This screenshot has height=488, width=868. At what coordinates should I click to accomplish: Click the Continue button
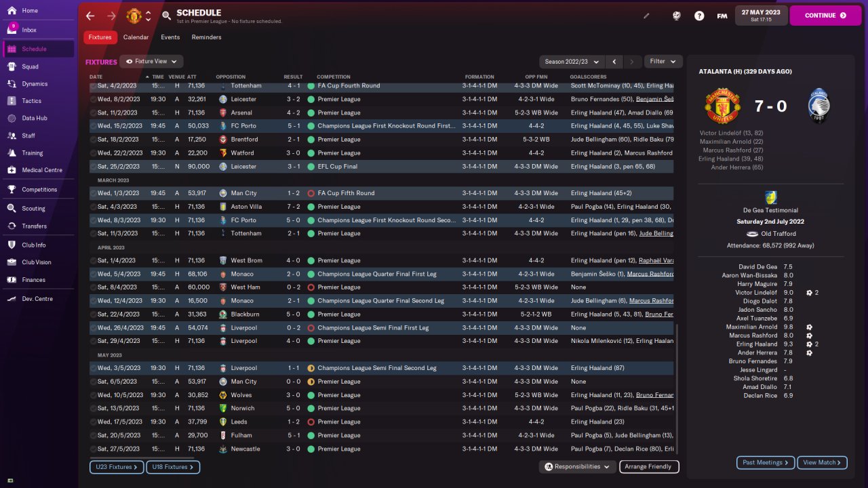coord(825,16)
